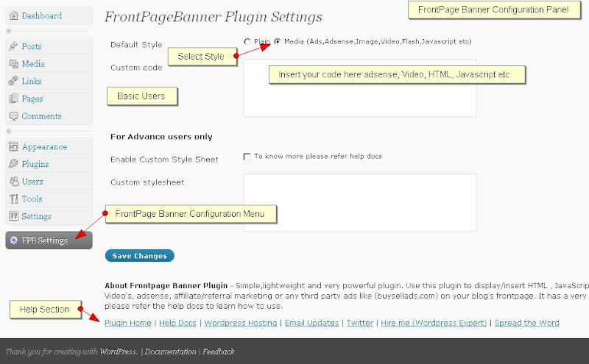Click the Posts pushpin icon

click(13, 46)
